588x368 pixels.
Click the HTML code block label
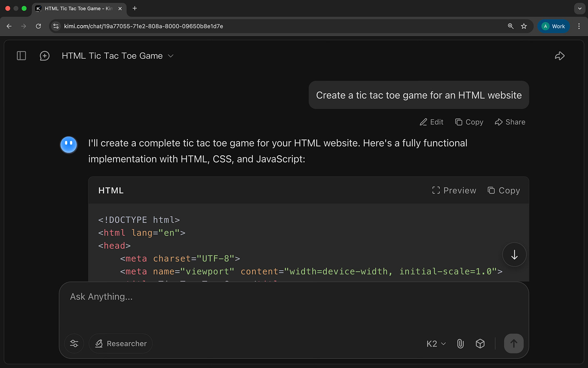[111, 190]
